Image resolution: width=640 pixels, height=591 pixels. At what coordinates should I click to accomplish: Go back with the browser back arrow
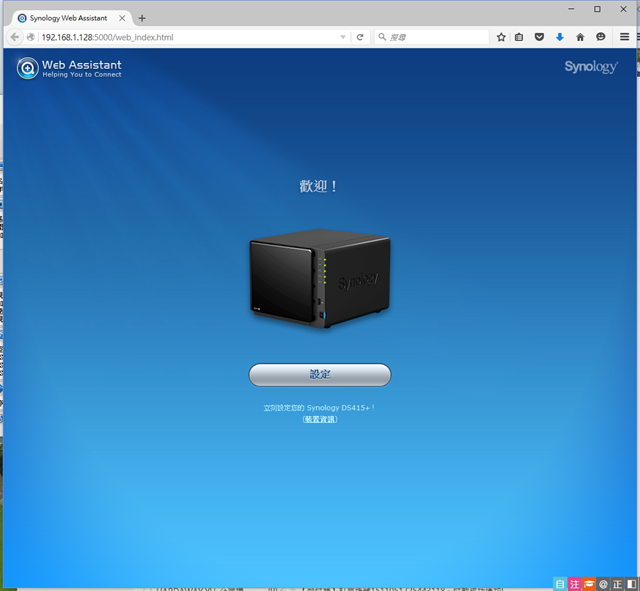click(15, 37)
